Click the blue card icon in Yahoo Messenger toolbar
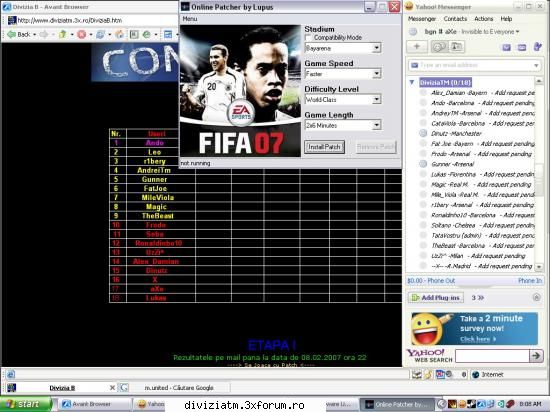Viewport: 550px width, 412px height. pos(522,47)
